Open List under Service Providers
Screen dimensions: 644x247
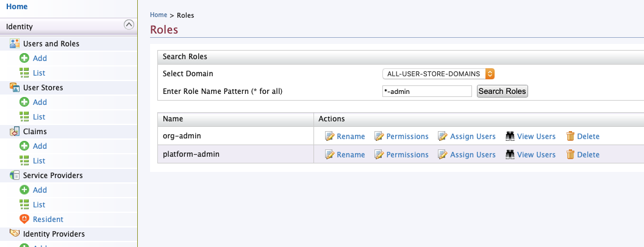click(x=39, y=205)
